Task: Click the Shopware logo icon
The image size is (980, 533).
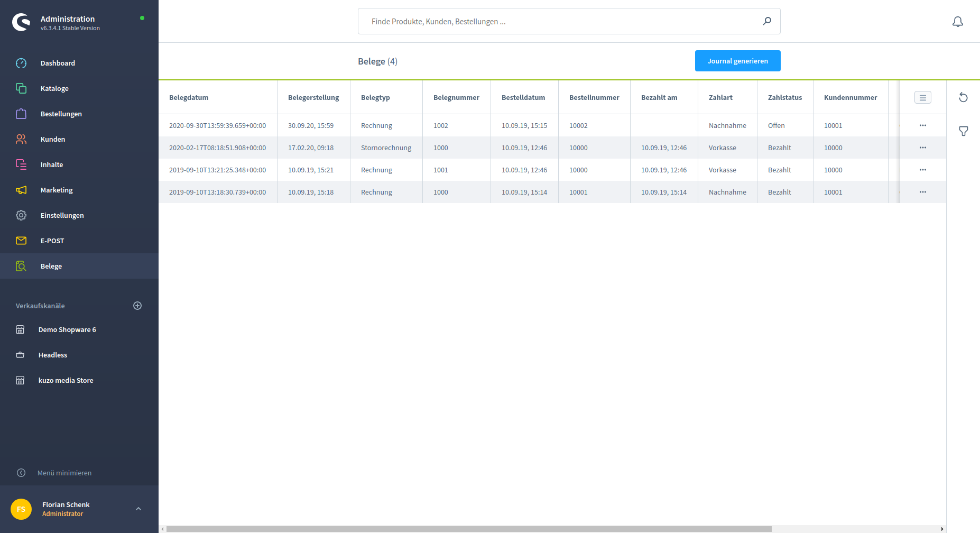Action: point(21,22)
